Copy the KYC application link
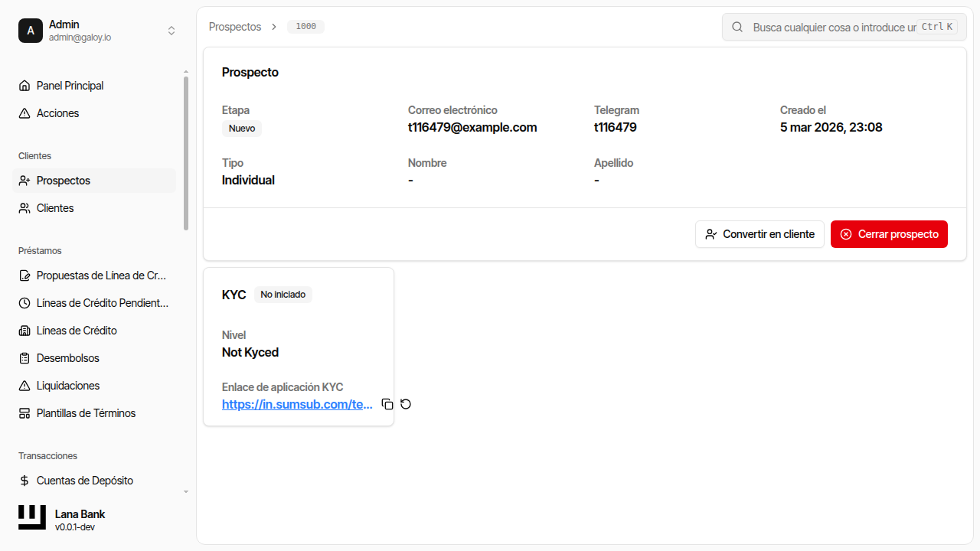Viewport: 980px width, 551px height. [387, 403]
